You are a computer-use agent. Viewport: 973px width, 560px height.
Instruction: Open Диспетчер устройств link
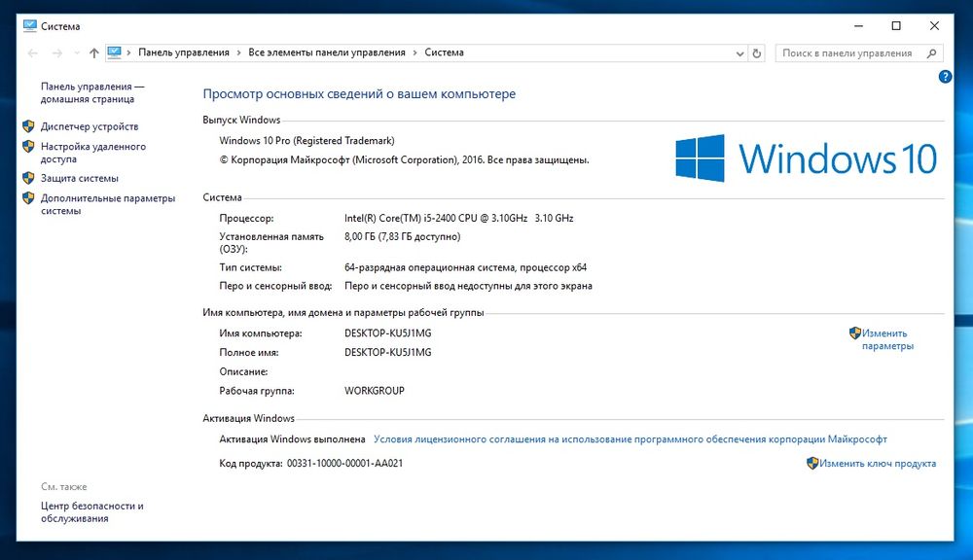click(x=90, y=126)
